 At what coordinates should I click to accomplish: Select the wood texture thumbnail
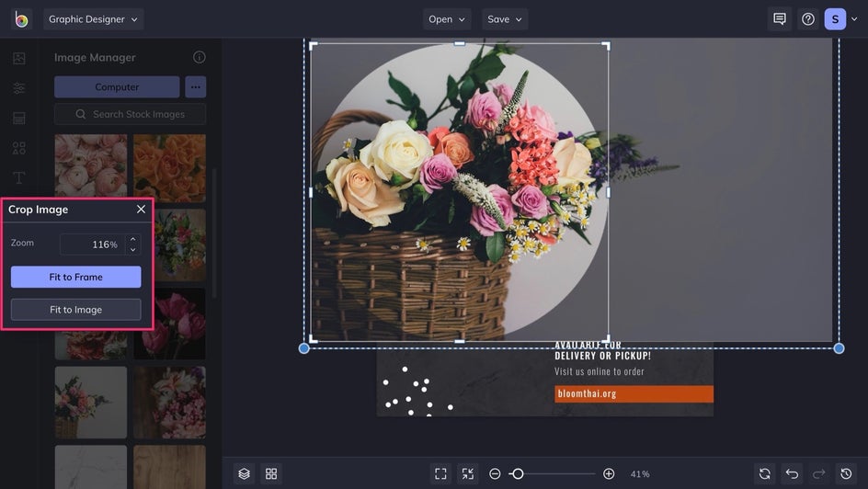point(169,467)
